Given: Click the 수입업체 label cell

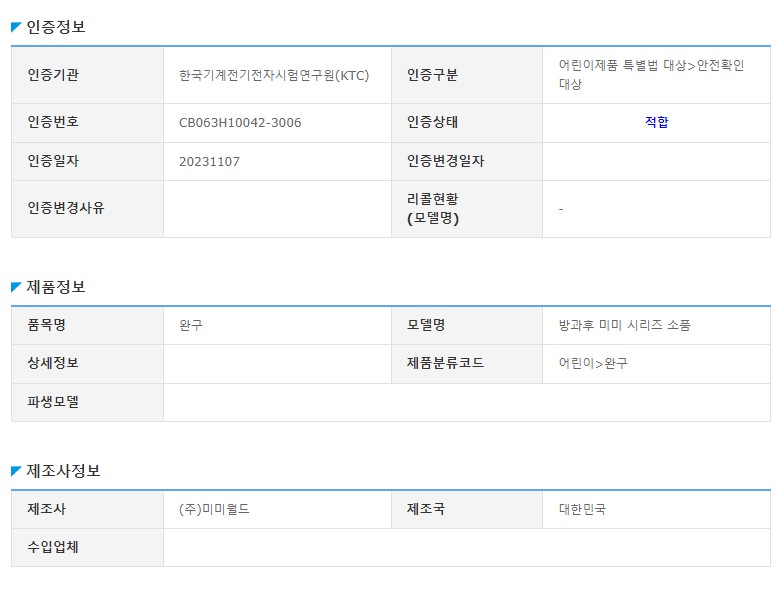Looking at the screenshot, I should [x=87, y=548].
